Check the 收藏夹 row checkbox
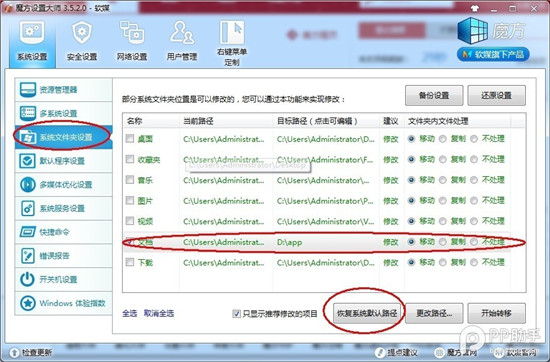This screenshot has height=362, width=550. (x=130, y=159)
